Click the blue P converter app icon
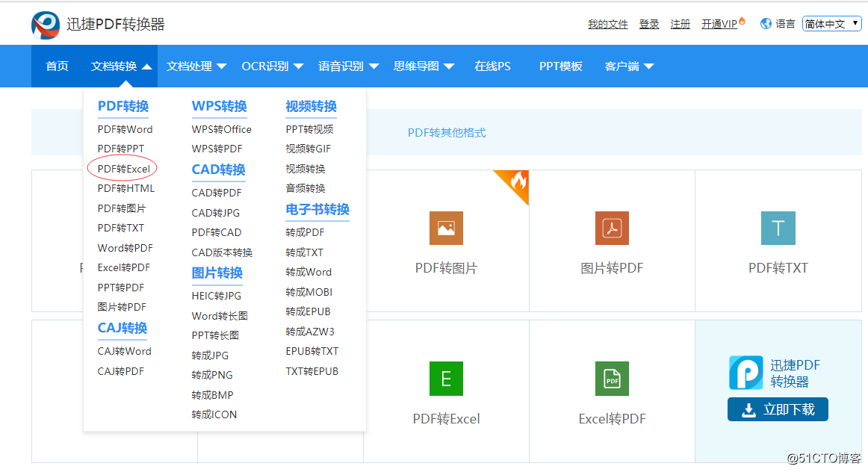Viewport: 868px width, 472px height. click(x=745, y=373)
